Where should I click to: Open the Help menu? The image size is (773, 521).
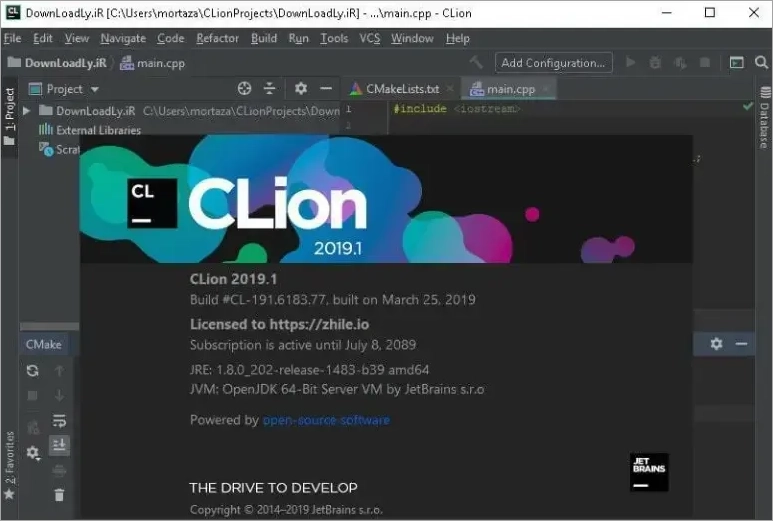[457, 38]
